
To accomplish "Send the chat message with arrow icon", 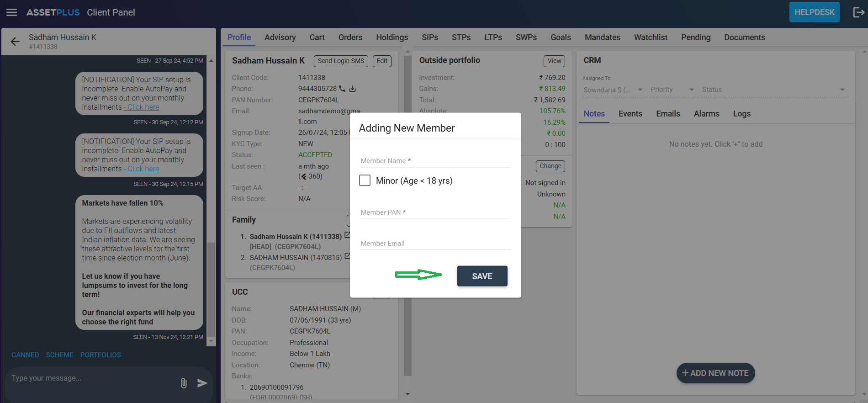I will point(202,383).
